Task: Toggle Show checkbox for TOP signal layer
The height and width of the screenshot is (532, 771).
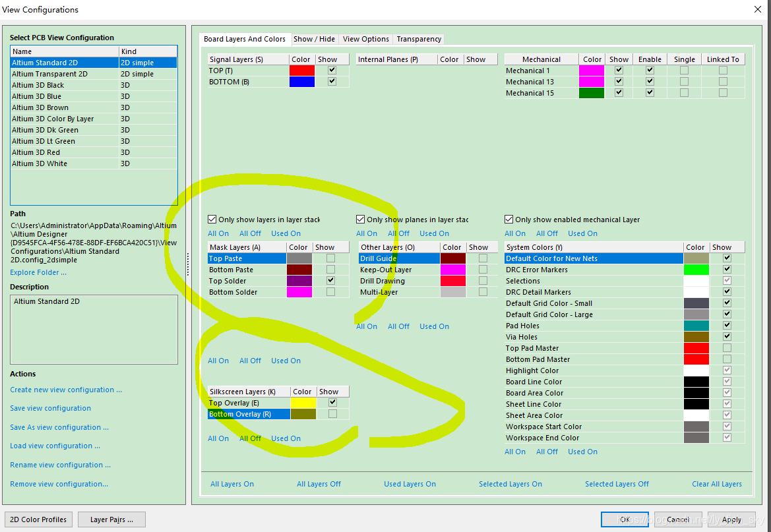Action: (332, 71)
